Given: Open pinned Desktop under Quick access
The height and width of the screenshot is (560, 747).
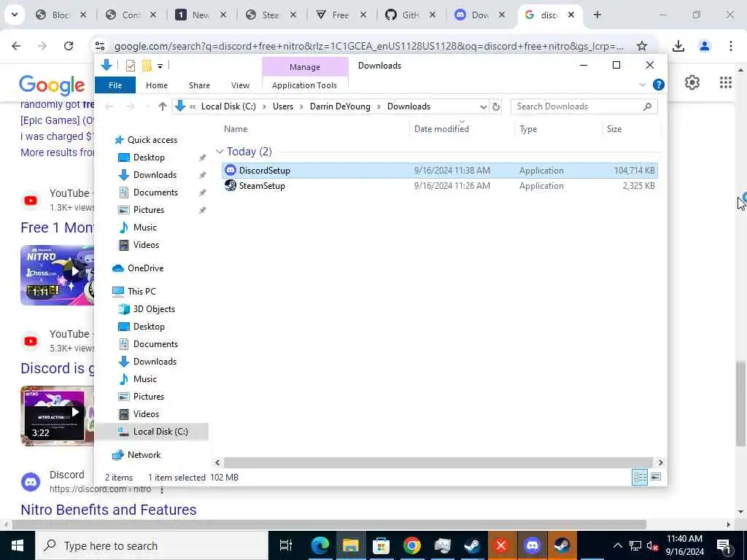Looking at the screenshot, I should click(x=149, y=157).
